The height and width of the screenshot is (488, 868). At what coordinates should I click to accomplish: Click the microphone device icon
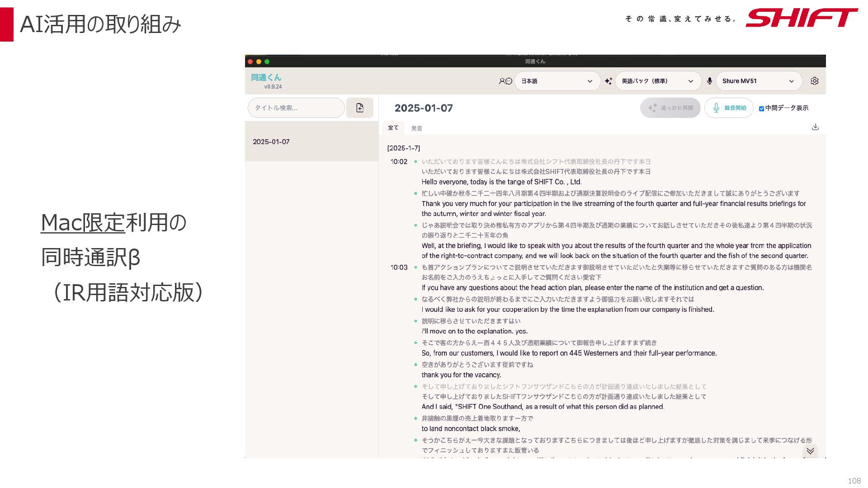pos(709,81)
